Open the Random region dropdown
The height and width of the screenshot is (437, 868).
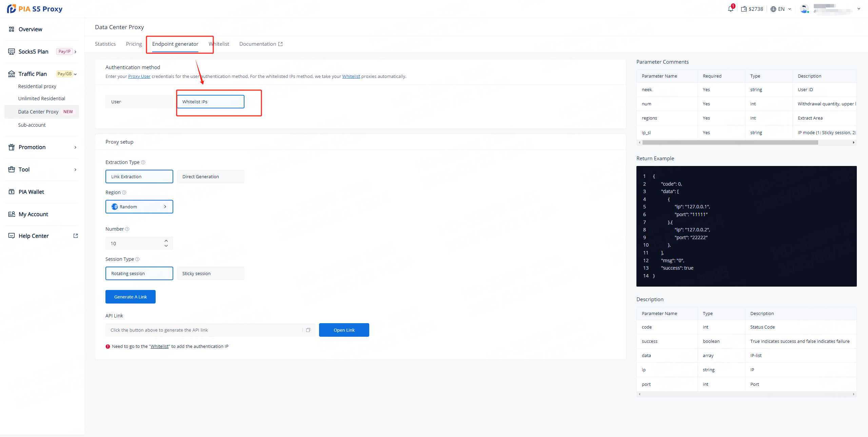139,207
